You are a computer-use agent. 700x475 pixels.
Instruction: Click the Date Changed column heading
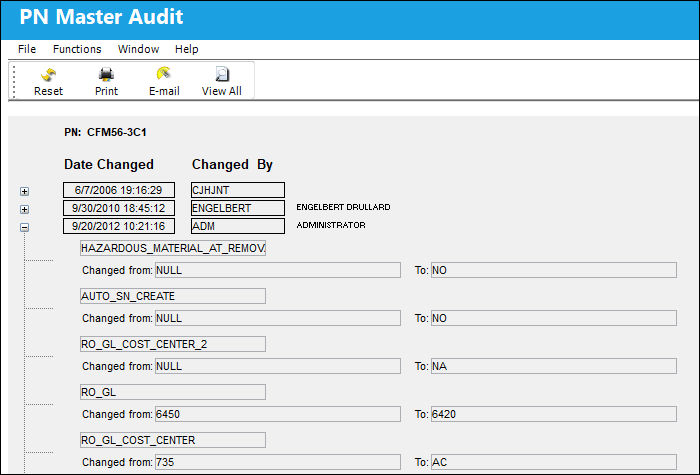coord(109,164)
